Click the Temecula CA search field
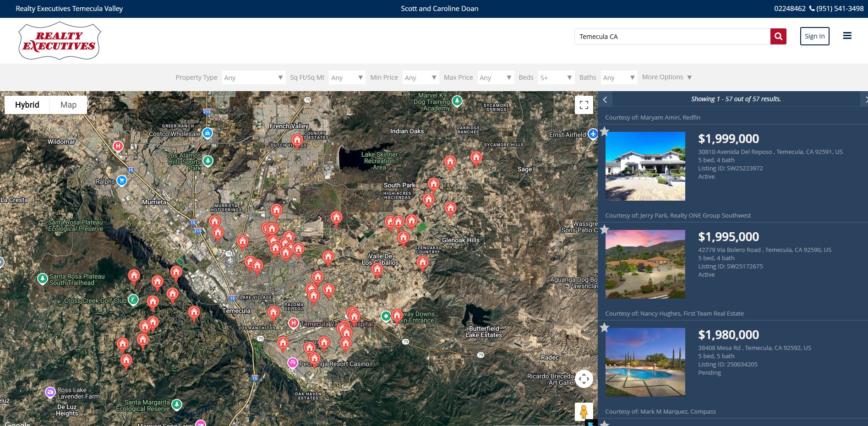The image size is (868, 426). tap(672, 37)
